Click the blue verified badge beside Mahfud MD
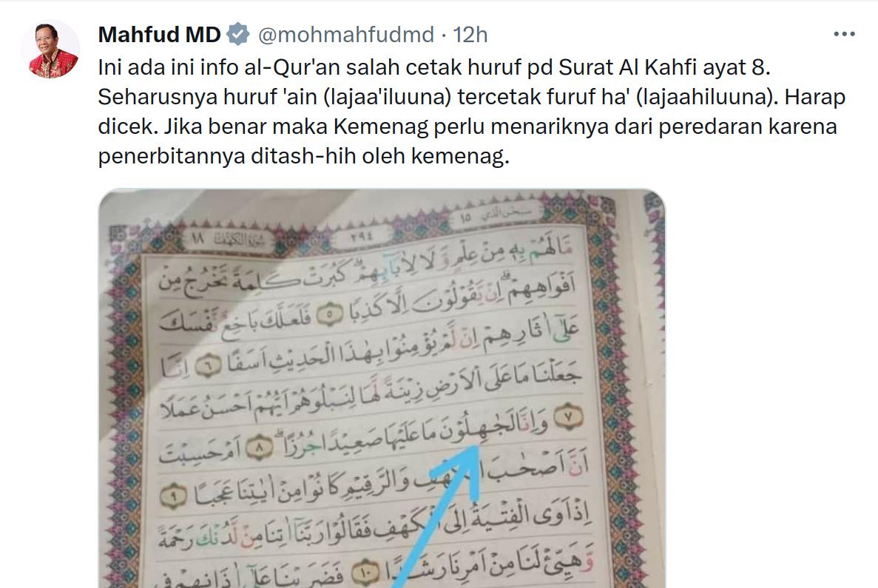Screen dimensions: 878x588 238,35
